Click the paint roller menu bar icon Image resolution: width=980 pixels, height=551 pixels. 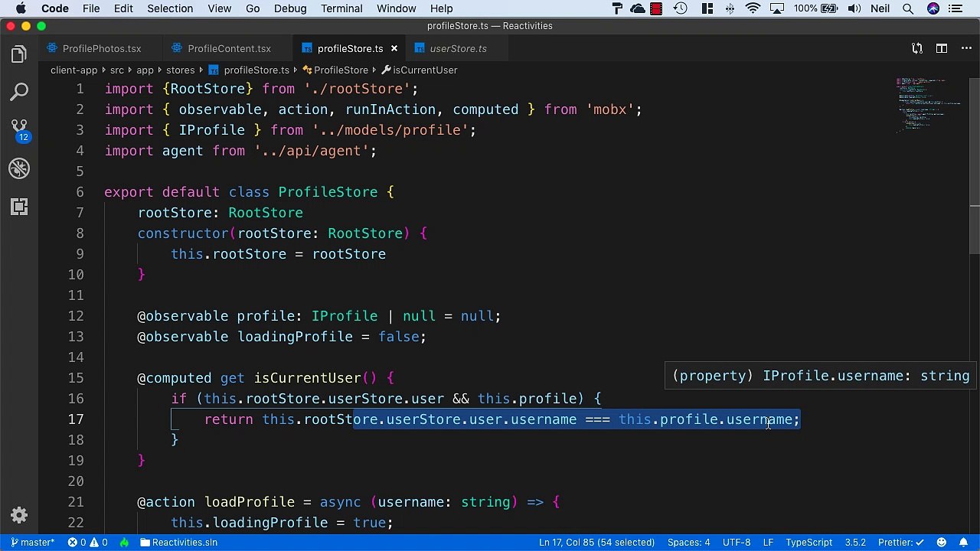tap(617, 8)
